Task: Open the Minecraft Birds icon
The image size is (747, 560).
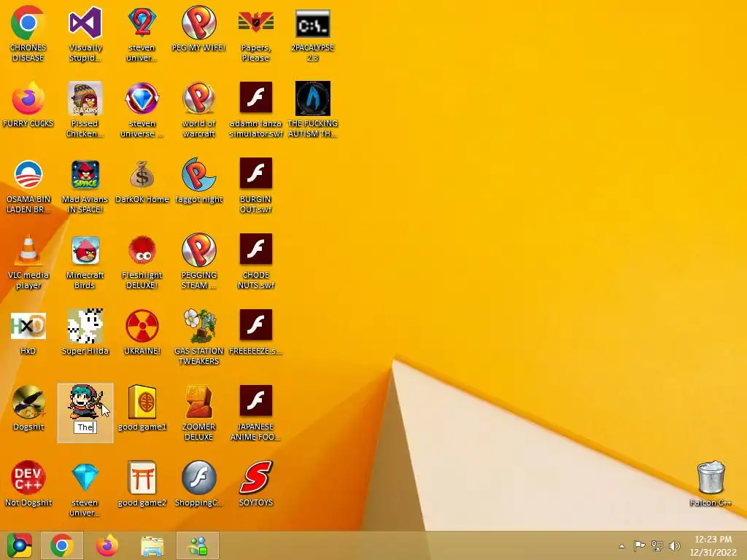Action: point(85,250)
